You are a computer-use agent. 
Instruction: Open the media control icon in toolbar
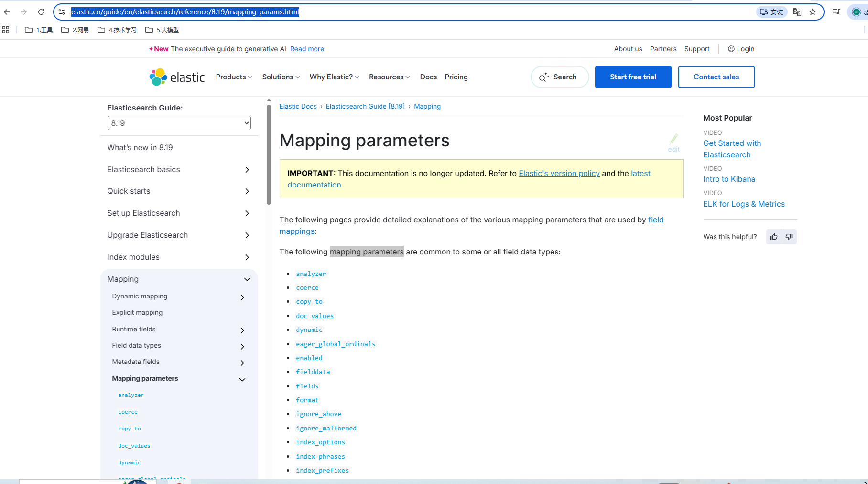(x=836, y=12)
